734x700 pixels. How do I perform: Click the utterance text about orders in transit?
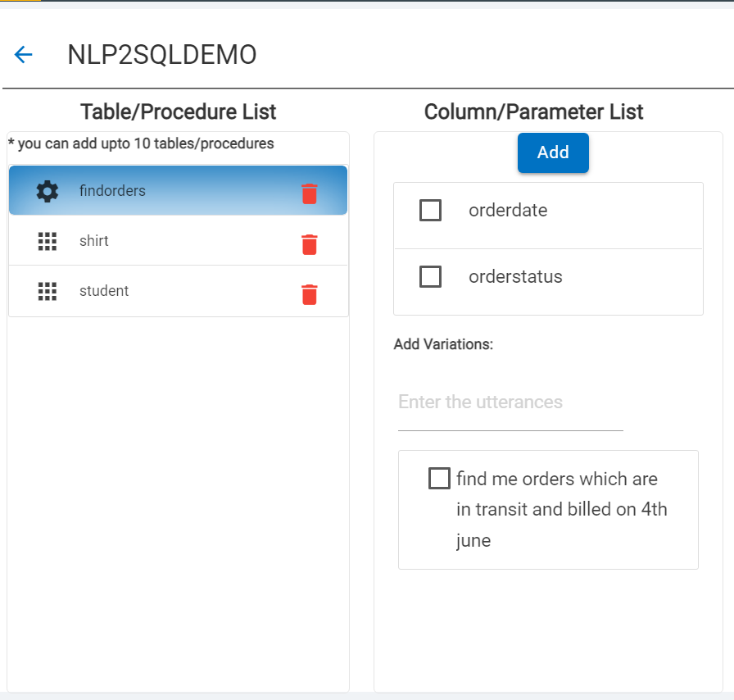click(562, 509)
